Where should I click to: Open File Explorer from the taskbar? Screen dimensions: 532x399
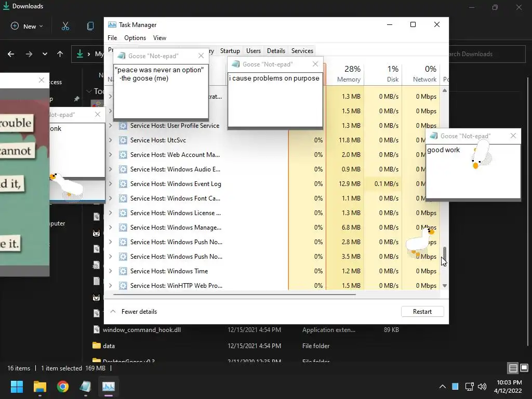39,387
